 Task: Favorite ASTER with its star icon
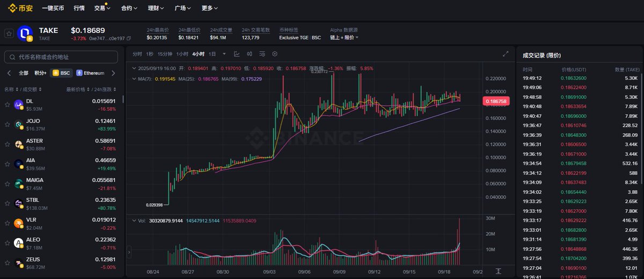click(8, 144)
